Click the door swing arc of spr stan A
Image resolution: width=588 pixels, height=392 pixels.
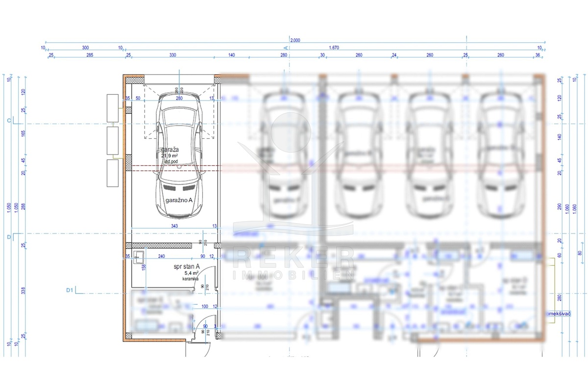(210, 274)
